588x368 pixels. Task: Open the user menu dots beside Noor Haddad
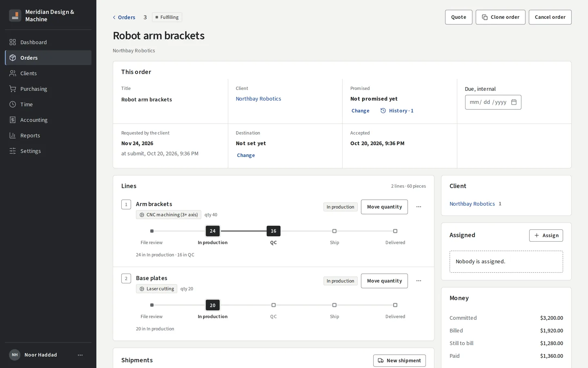pyautogui.click(x=80, y=355)
